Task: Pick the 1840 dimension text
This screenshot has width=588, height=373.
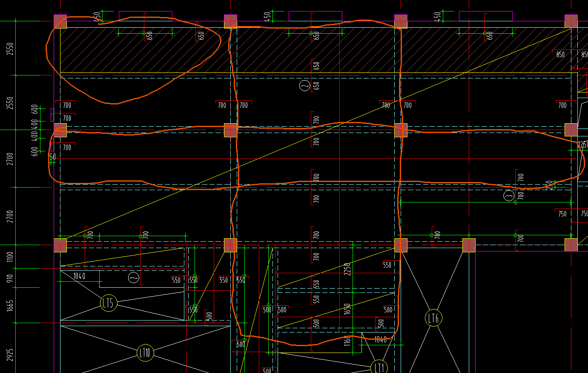Action: pyautogui.click(x=79, y=276)
